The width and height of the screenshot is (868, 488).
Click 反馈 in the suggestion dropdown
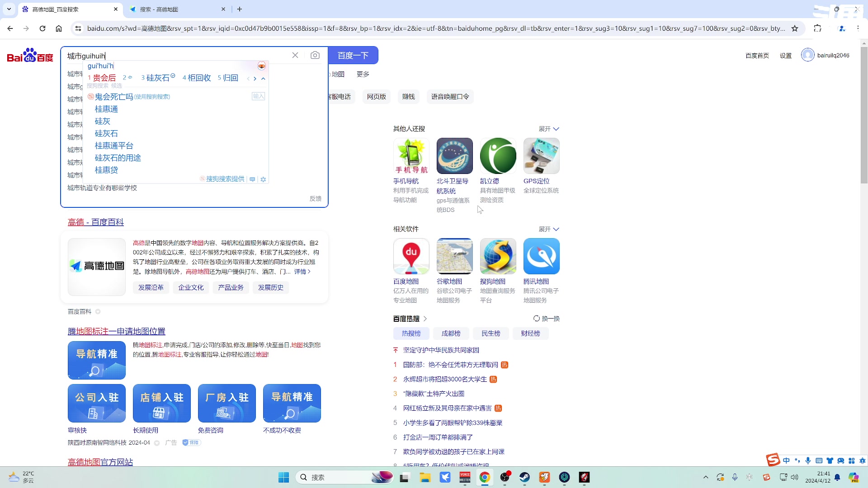pyautogui.click(x=316, y=198)
